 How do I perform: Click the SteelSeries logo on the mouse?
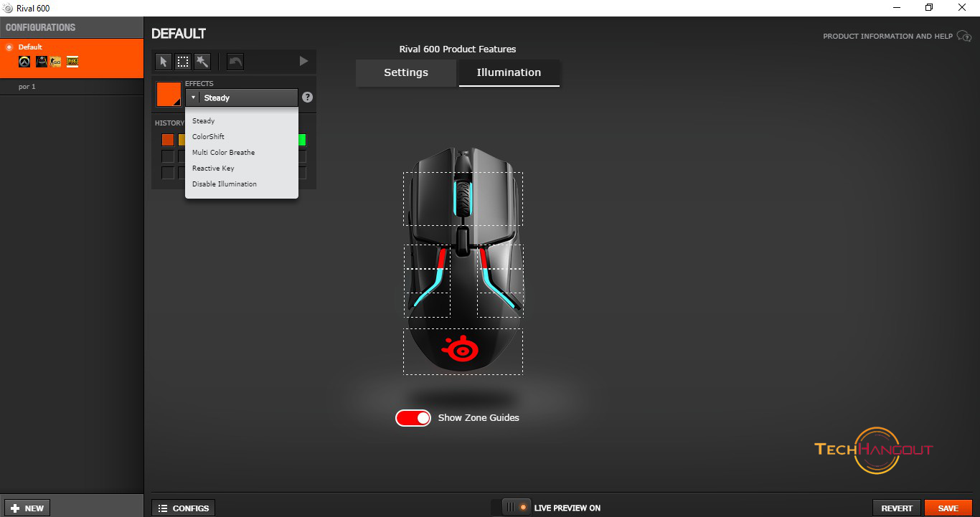[x=459, y=349]
